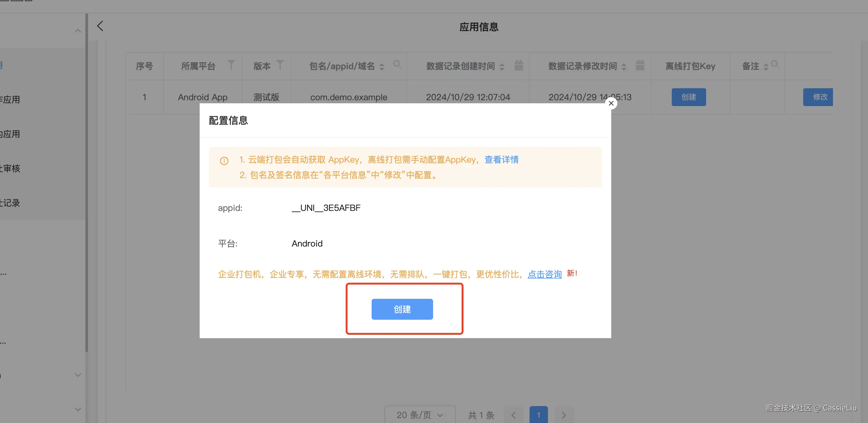Viewport: 868px width, 423px height.
Task: Open the 查看详情 link
Action: [501, 160]
